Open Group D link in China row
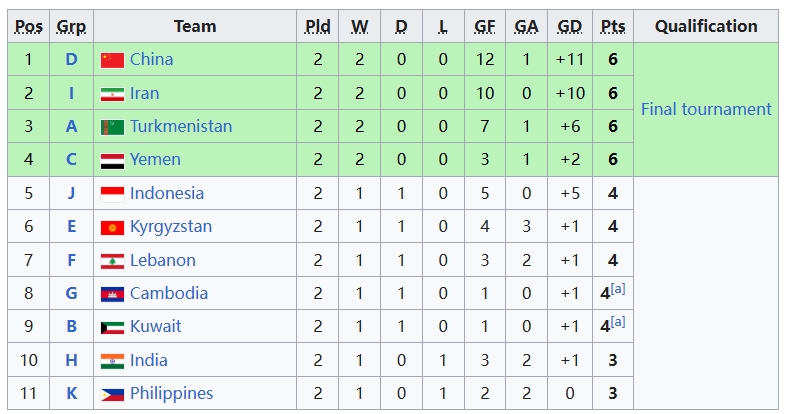 point(71,60)
